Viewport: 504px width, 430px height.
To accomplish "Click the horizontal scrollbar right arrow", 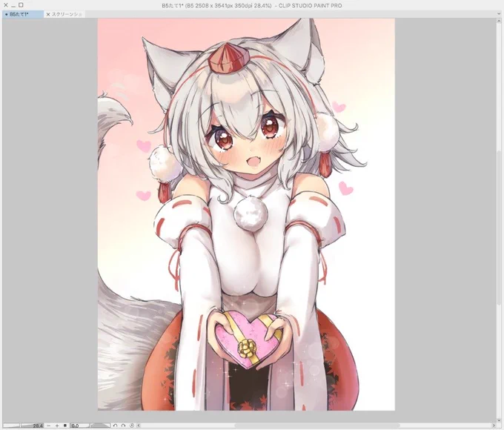I will point(494,426).
